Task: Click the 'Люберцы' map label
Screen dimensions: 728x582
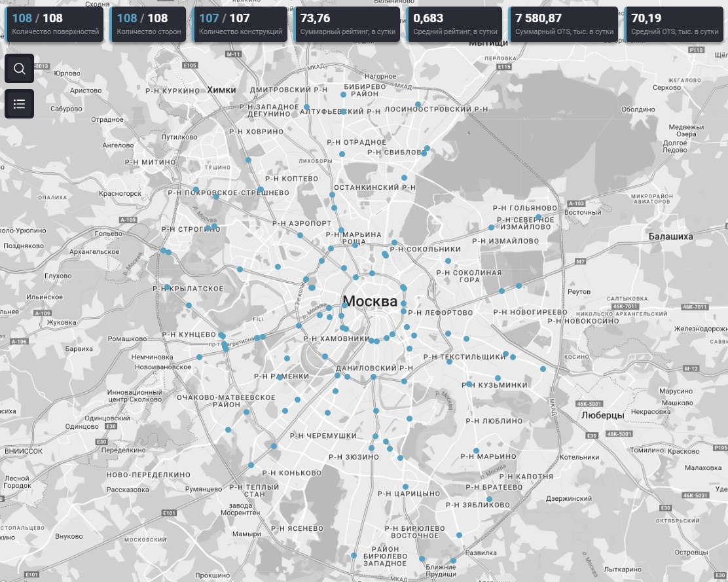Action: 603,415
